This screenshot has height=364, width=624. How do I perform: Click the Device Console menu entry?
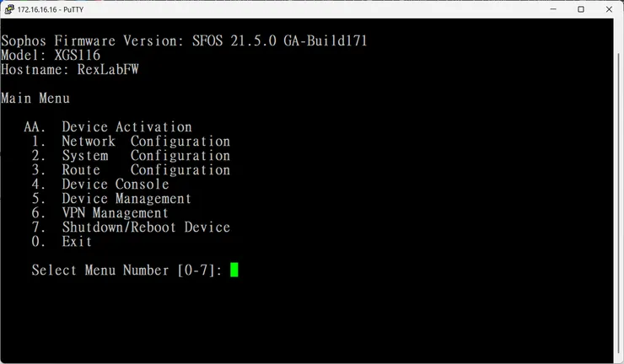115,185
